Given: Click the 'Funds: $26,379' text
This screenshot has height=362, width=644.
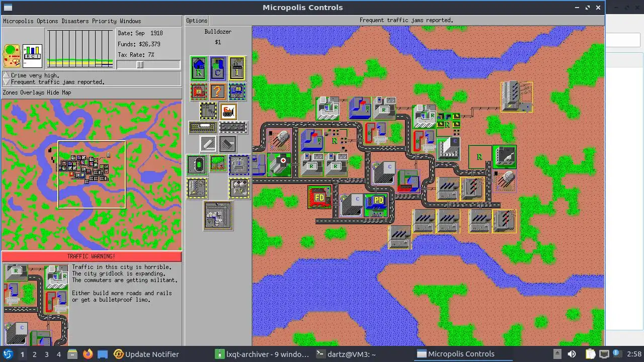Looking at the screenshot, I should 139,44.
